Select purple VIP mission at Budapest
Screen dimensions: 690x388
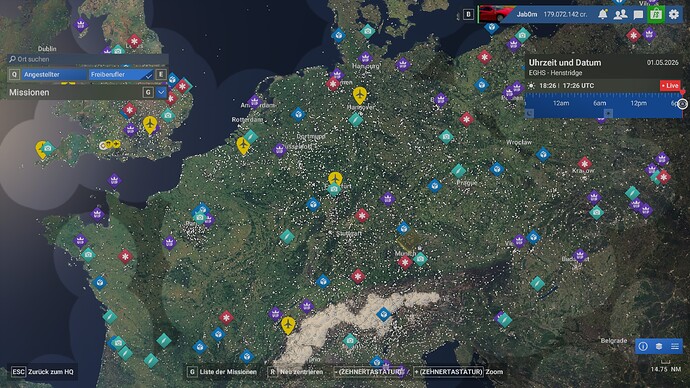pyautogui.click(x=580, y=255)
